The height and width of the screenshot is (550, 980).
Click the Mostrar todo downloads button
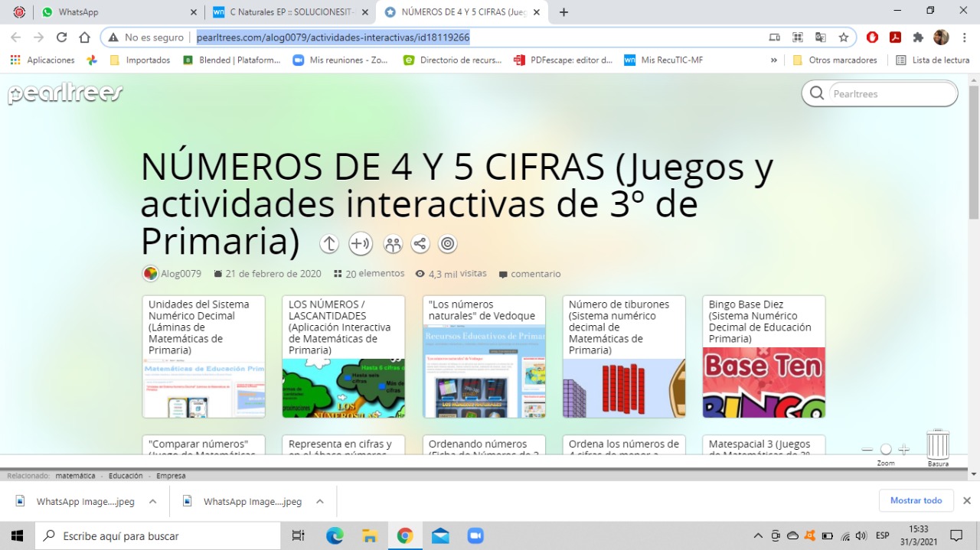[916, 500]
